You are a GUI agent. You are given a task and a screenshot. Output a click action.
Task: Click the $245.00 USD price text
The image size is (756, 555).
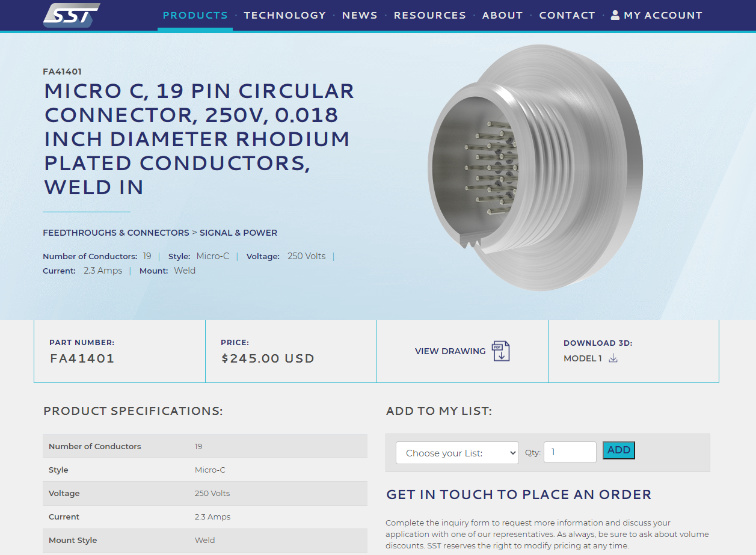pyautogui.click(x=268, y=358)
